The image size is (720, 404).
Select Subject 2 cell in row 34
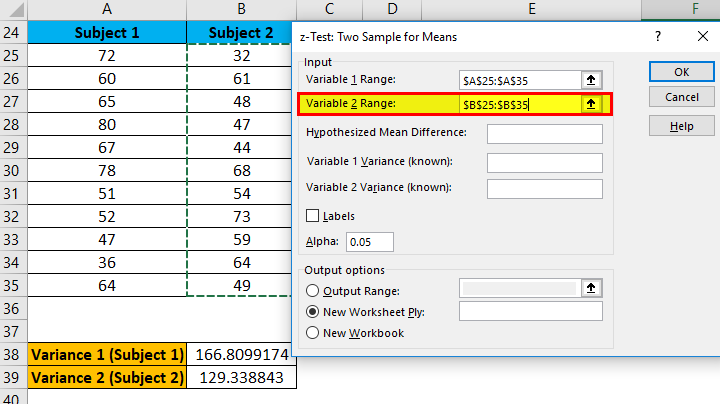pos(239,262)
